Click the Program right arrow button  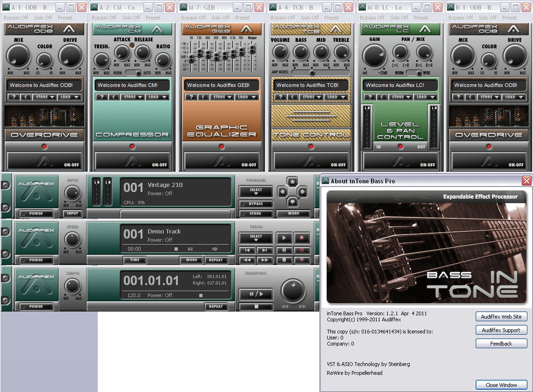[x=302, y=192]
